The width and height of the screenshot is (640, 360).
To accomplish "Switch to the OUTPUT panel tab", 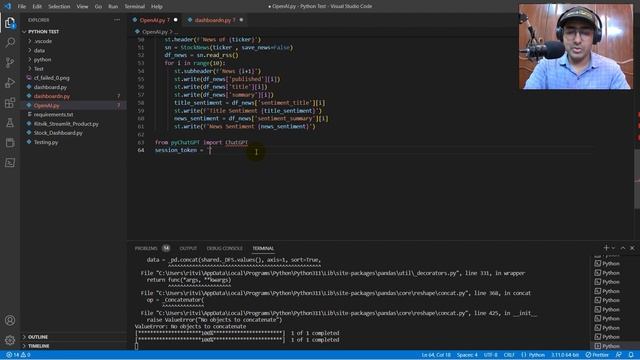I will [188, 248].
